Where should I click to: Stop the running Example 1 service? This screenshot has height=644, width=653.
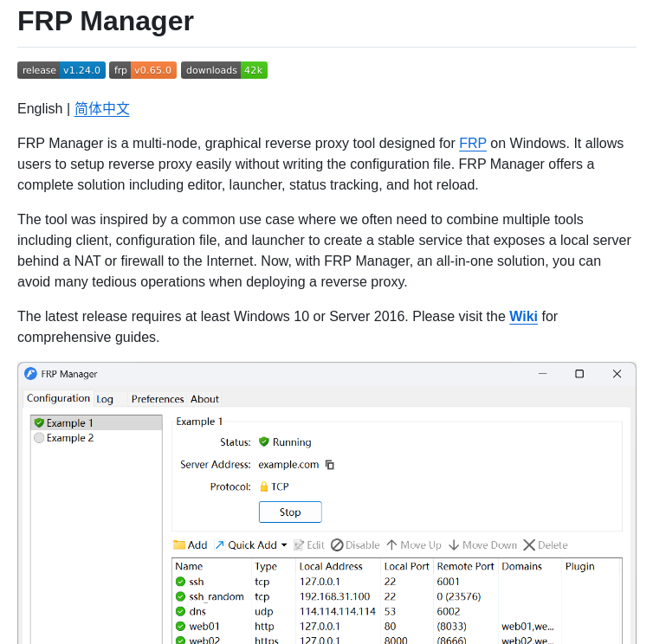click(x=290, y=512)
